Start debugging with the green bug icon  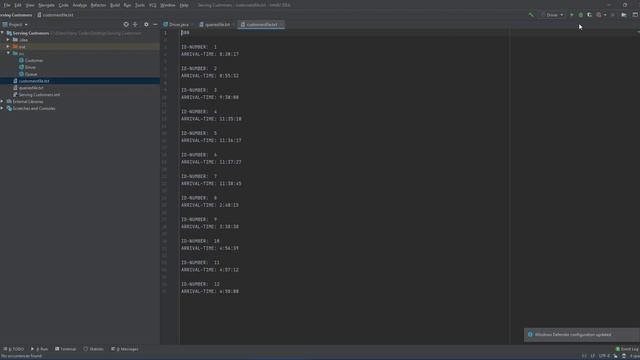pyautogui.click(x=580, y=15)
